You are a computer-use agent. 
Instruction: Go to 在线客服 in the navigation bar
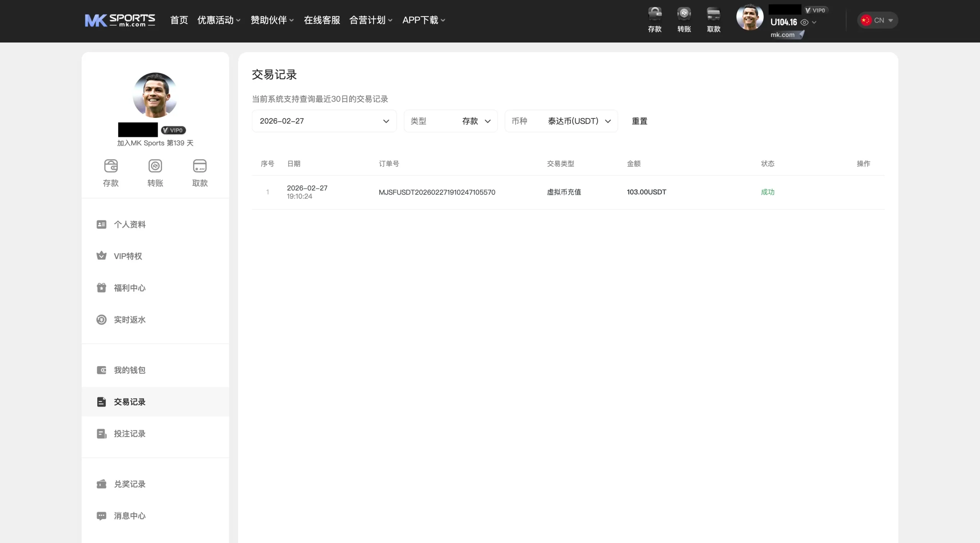tap(322, 20)
